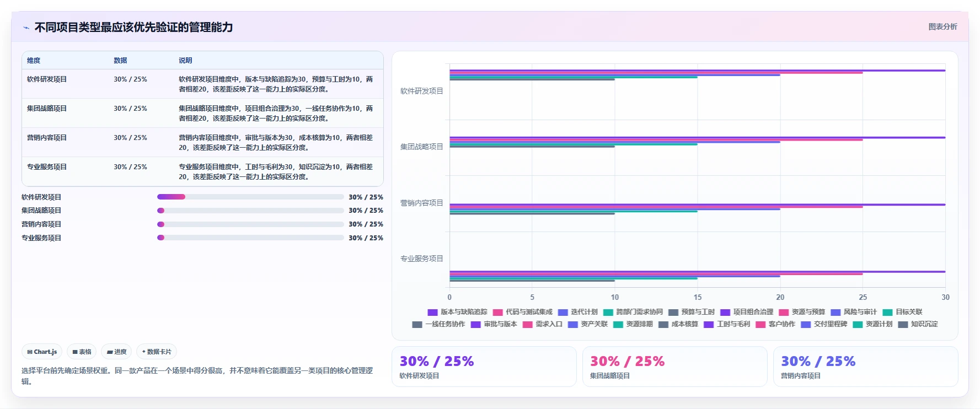Toggle the 跨部门需求协同 legend item
The height and width of the screenshot is (409, 980).
coord(633,312)
